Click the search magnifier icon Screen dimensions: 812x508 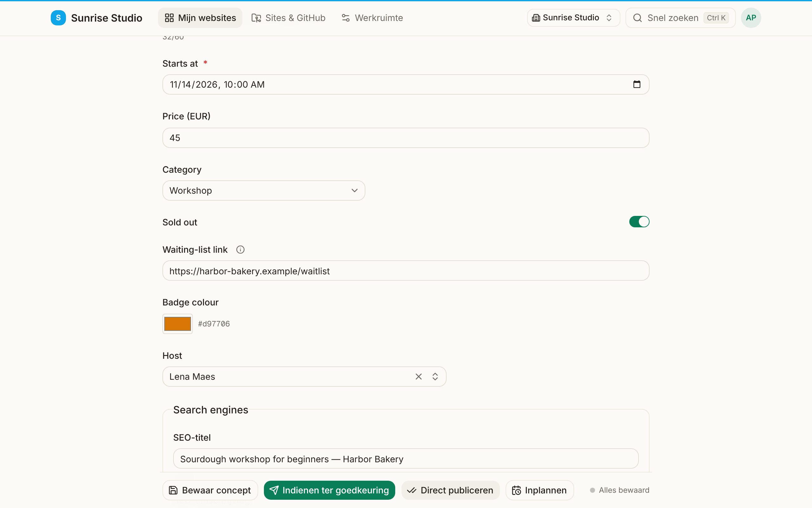click(x=638, y=18)
